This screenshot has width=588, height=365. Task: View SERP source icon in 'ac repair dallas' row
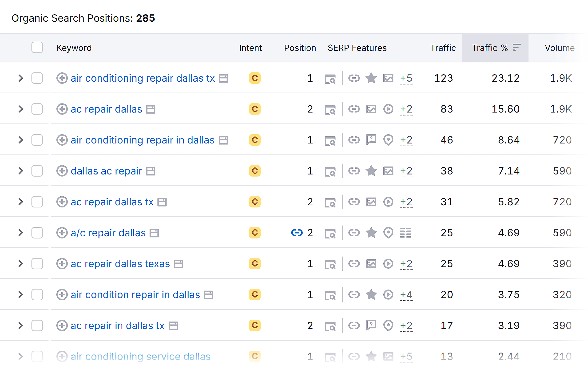coord(330,110)
